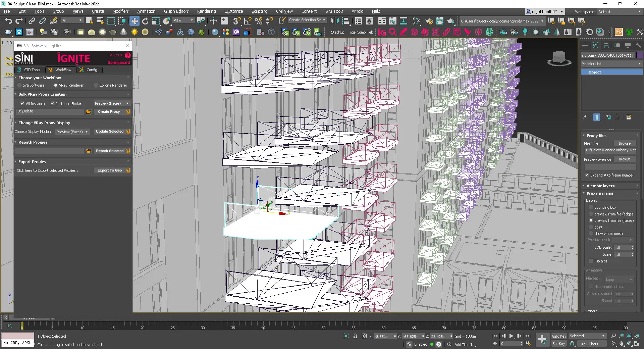Open SiNi IgNite tool icon

pos(382,32)
